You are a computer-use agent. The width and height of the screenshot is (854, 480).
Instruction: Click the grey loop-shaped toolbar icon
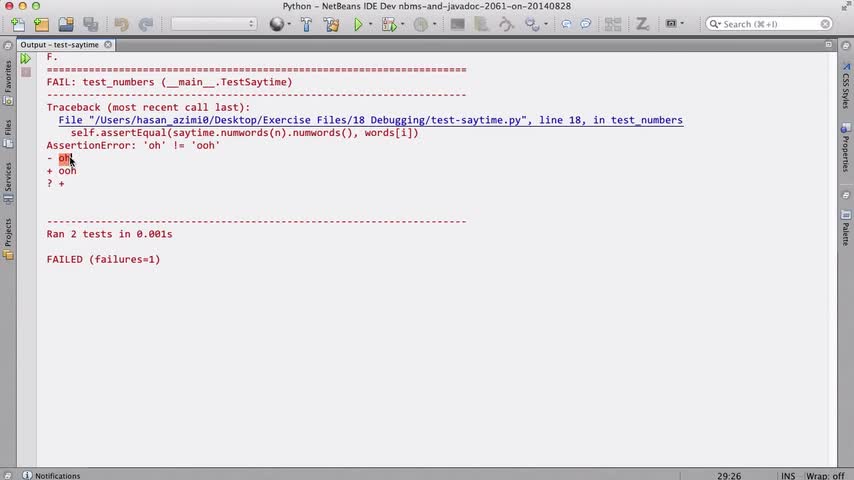506,24
